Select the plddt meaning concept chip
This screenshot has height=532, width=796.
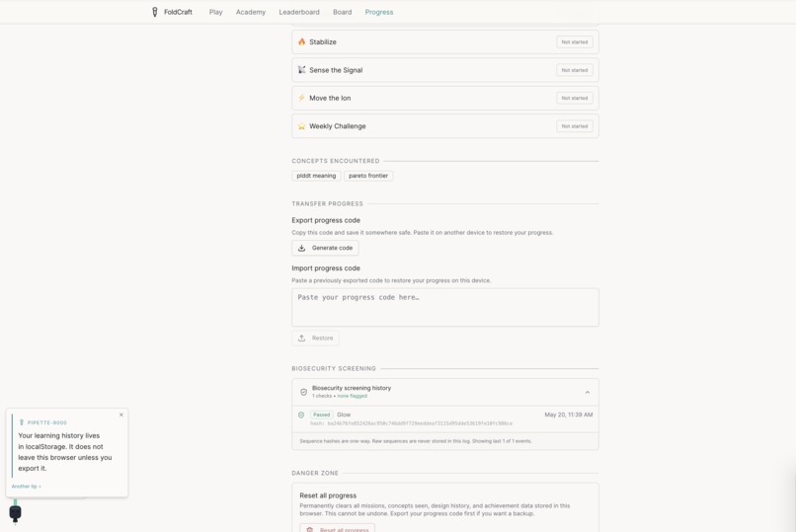(316, 176)
